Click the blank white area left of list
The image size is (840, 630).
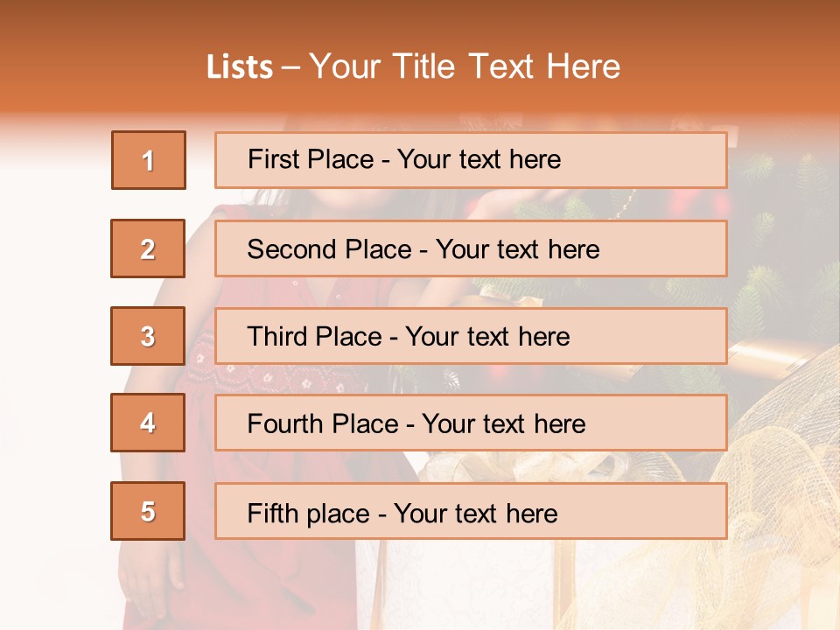(52, 350)
